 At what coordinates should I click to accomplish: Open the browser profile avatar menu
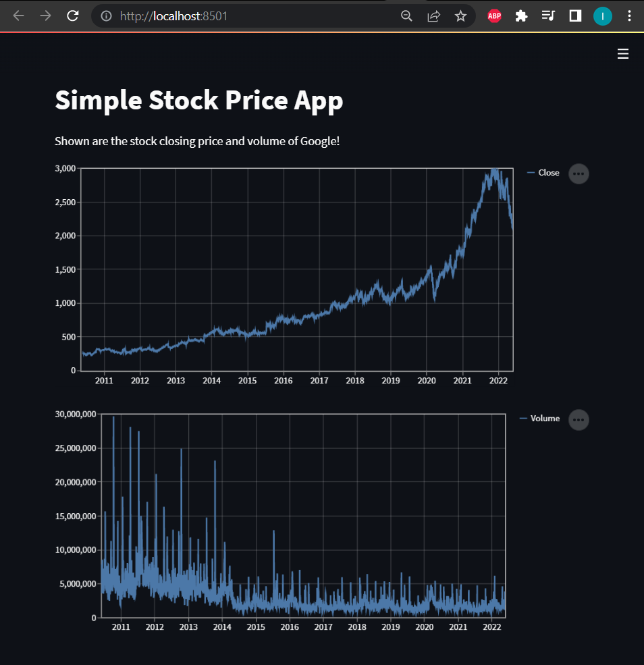point(602,16)
